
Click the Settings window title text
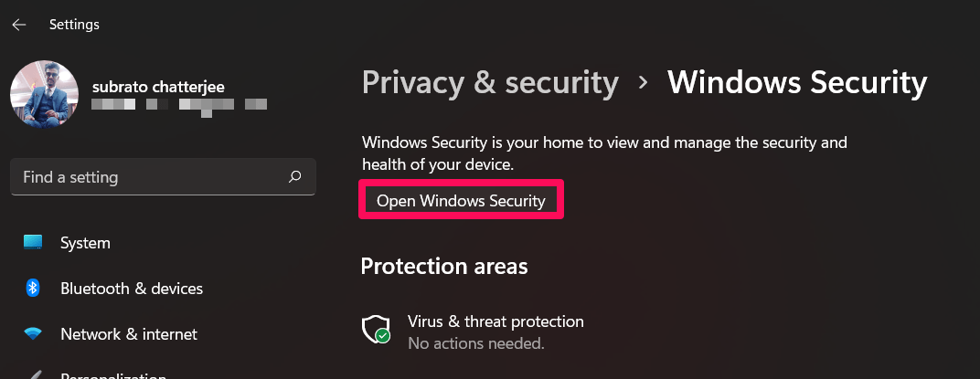74,25
